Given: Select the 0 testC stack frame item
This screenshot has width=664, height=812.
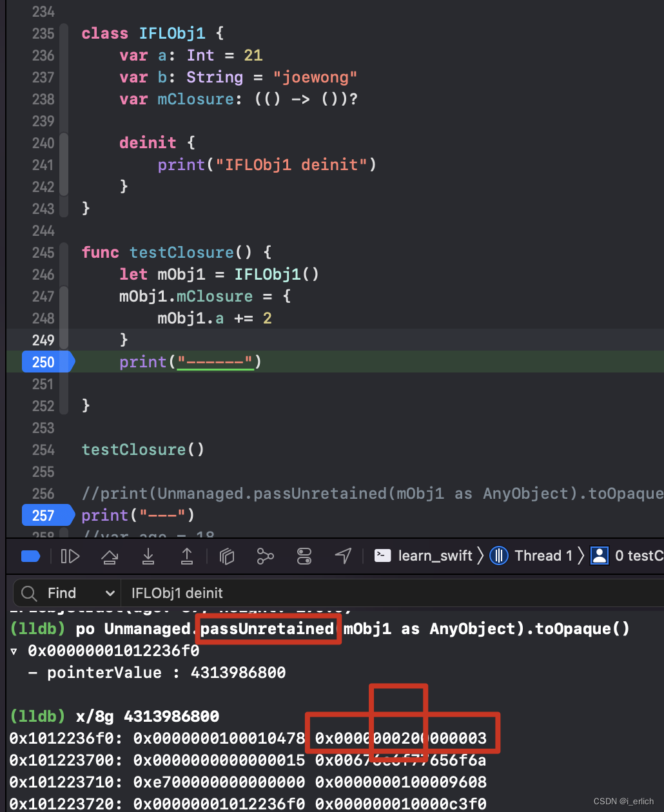Looking at the screenshot, I should pyautogui.click(x=627, y=556).
